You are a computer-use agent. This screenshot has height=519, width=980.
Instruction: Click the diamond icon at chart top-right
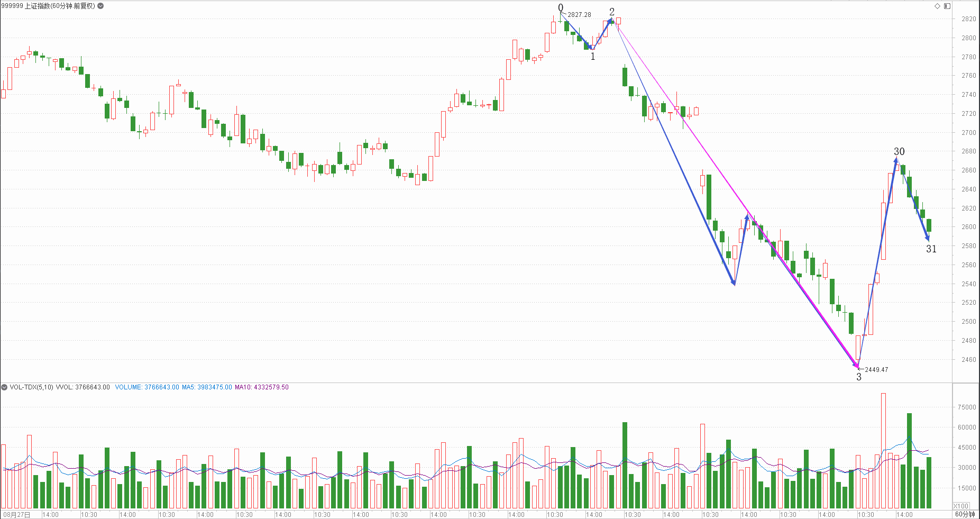coord(937,6)
